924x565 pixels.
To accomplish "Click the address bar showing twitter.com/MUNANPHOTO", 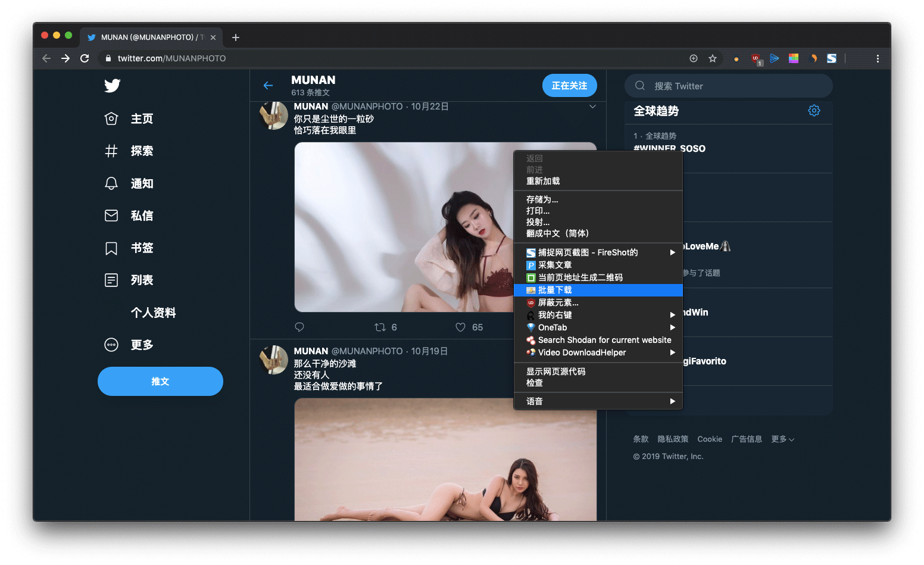I will 393,58.
